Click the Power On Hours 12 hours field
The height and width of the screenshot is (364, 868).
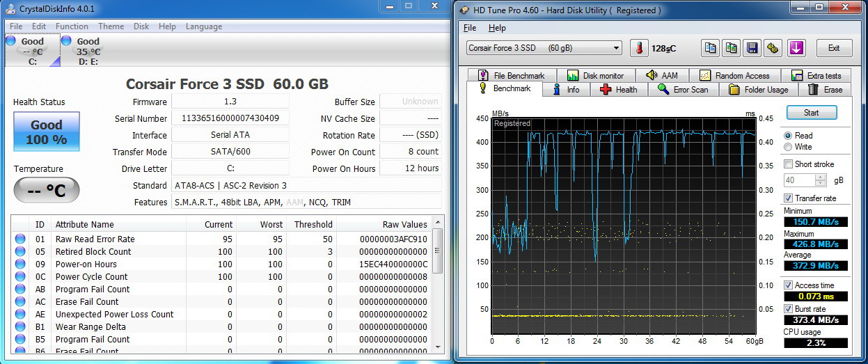coord(411,168)
